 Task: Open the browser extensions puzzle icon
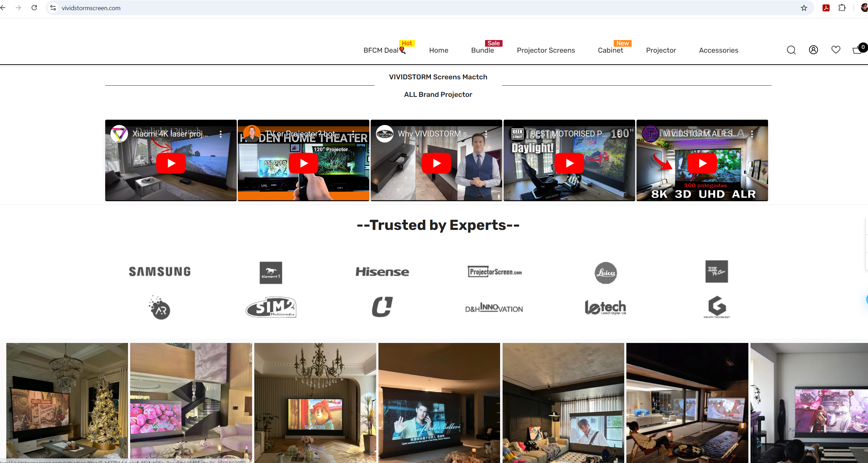tap(842, 8)
